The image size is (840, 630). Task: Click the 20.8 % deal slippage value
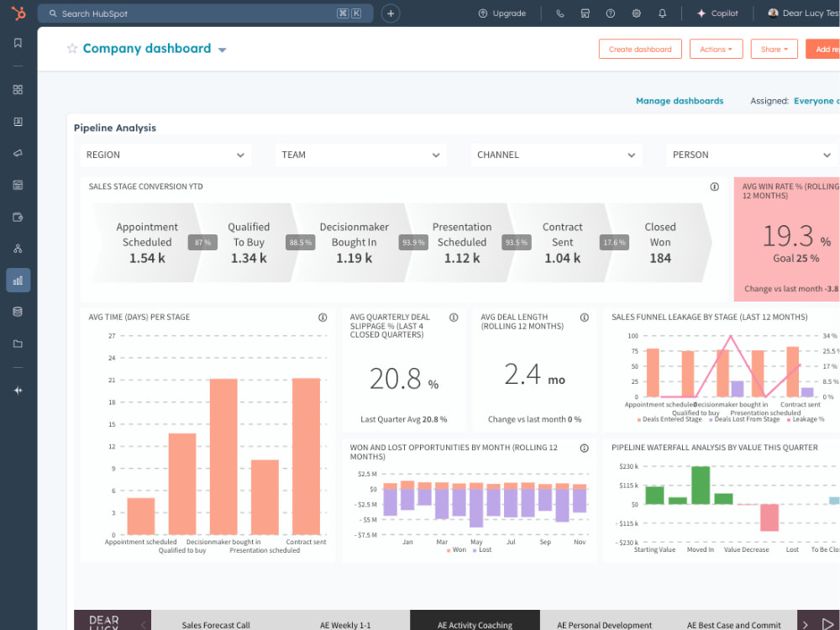(x=404, y=379)
